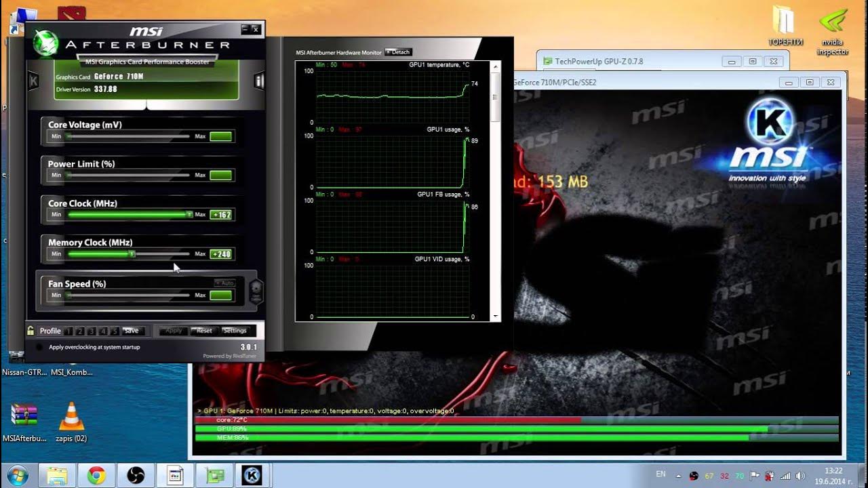Open Google Chrome from the taskbar
Image resolution: width=868 pixels, height=488 pixels.
pos(96,476)
